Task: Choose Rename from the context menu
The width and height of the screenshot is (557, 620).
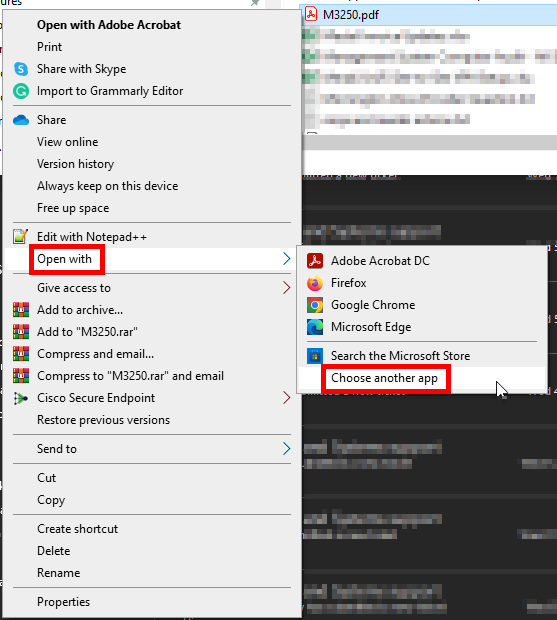Action: (153, 573)
